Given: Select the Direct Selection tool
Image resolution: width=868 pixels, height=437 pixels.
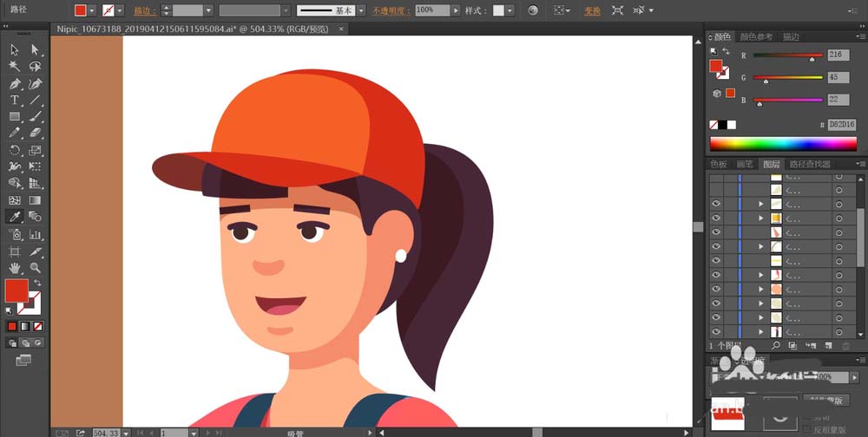Looking at the screenshot, I should tap(36, 49).
